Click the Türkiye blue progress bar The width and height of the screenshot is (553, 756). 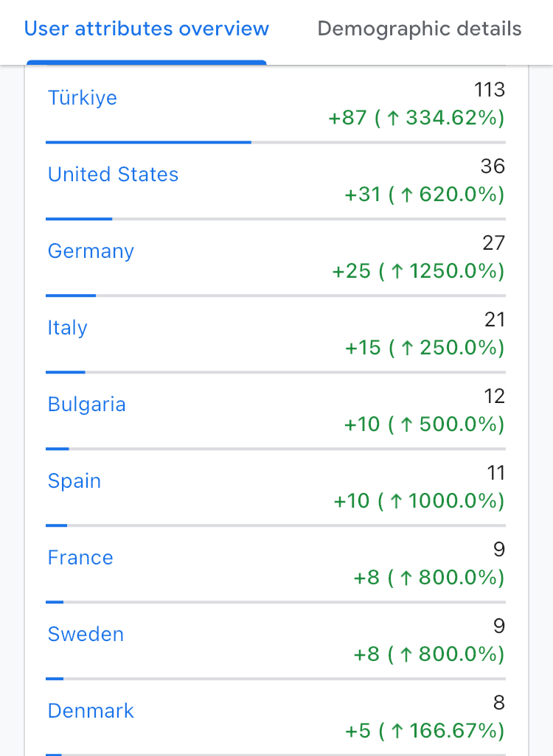click(149, 142)
